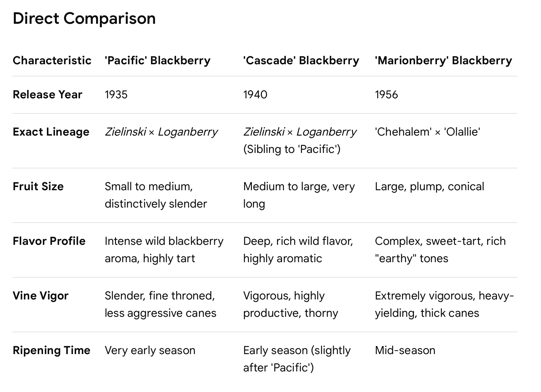Click the 1935 release year cell

pyautogui.click(x=116, y=94)
